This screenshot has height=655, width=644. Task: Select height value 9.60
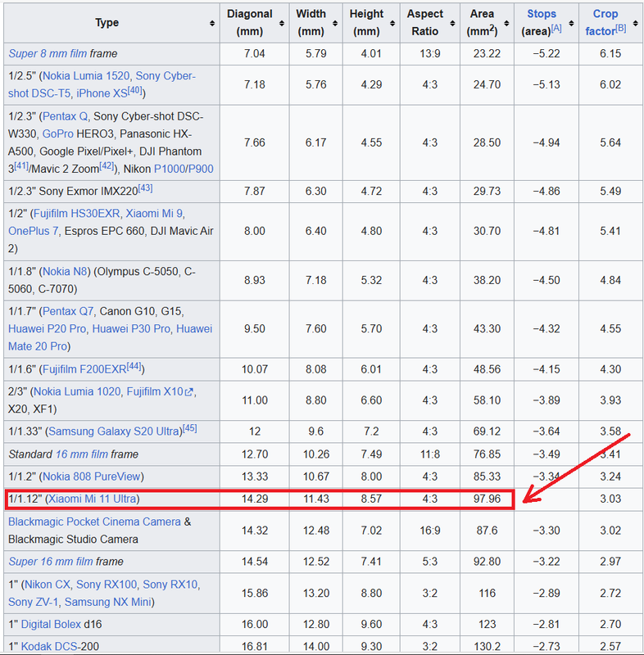371,625
